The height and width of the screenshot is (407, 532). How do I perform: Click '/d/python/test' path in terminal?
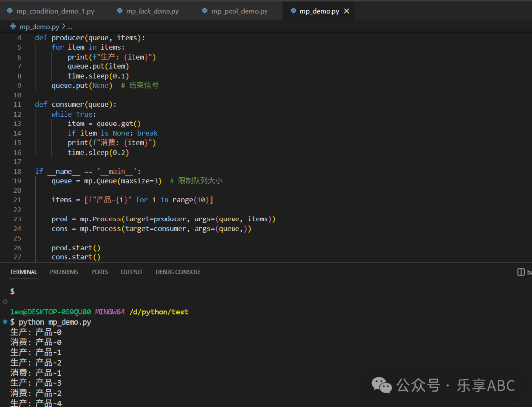tap(159, 312)
